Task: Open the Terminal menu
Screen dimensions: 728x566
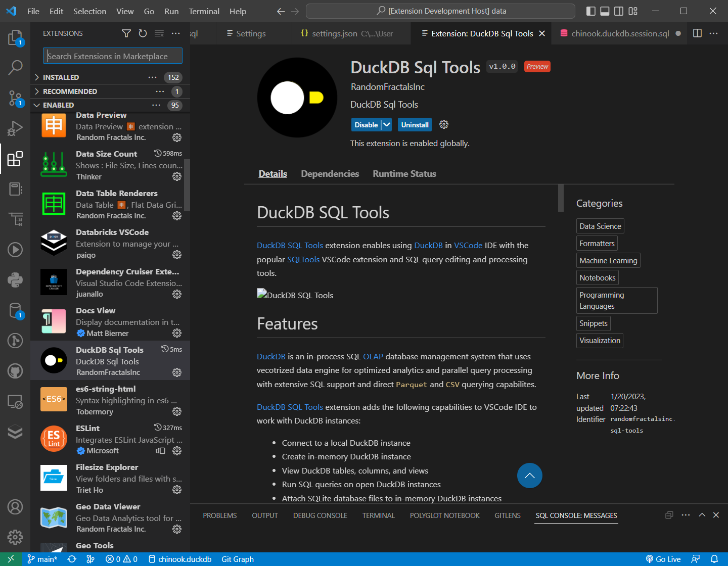Action: (204, 11)
